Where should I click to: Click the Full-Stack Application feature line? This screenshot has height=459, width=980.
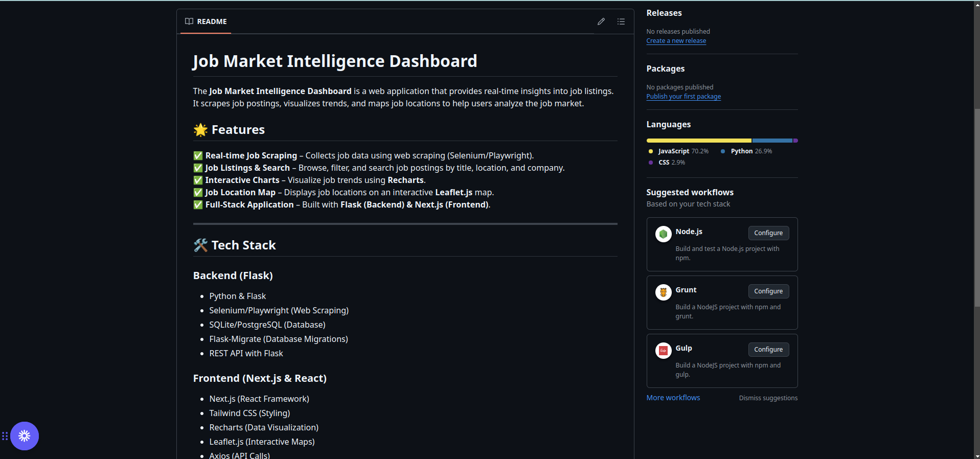click(x=341, y=205)
